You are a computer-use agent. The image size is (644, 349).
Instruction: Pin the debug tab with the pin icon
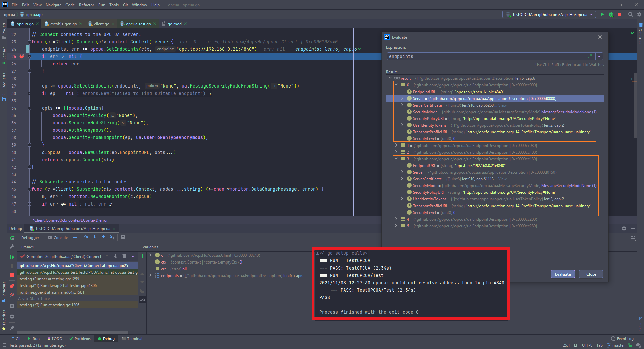[12, 328]
